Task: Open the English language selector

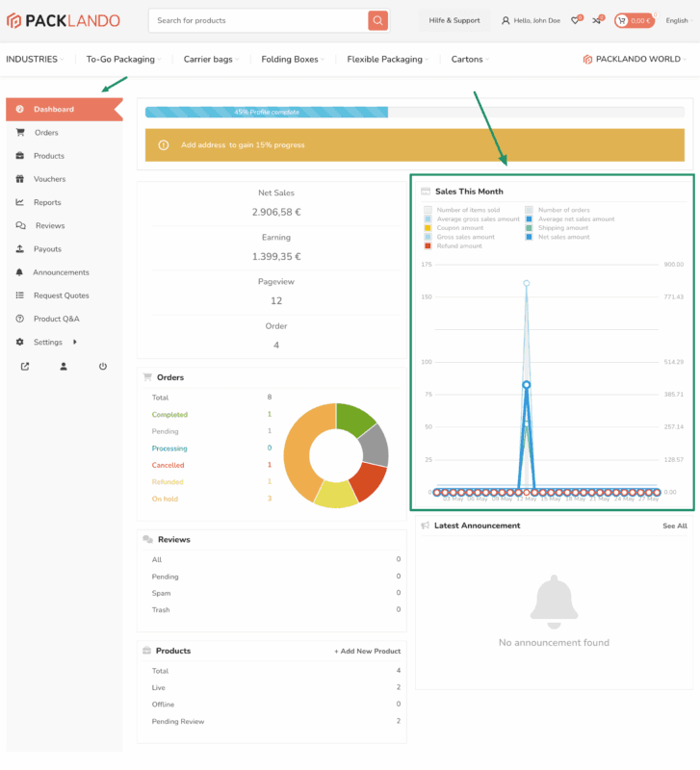Action: coord(680,20)
